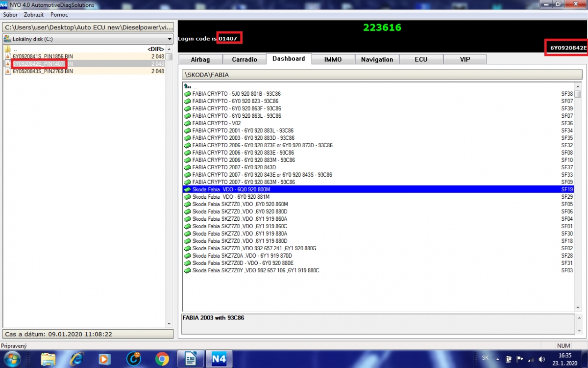This screenshot has width=588, height=368.
Task: Select FABIA CRYPTO - V02 entry
Action: (x=378, y=123)
